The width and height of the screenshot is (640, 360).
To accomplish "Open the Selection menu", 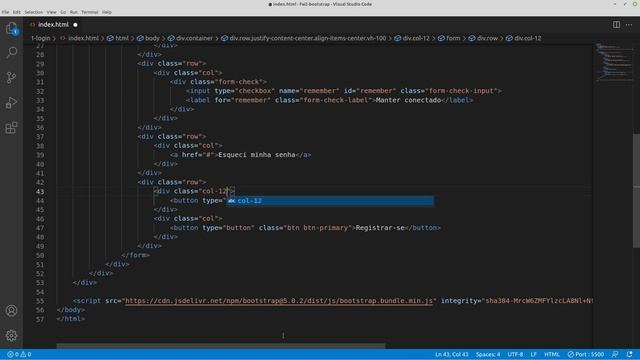I will (x=33, y=12).
